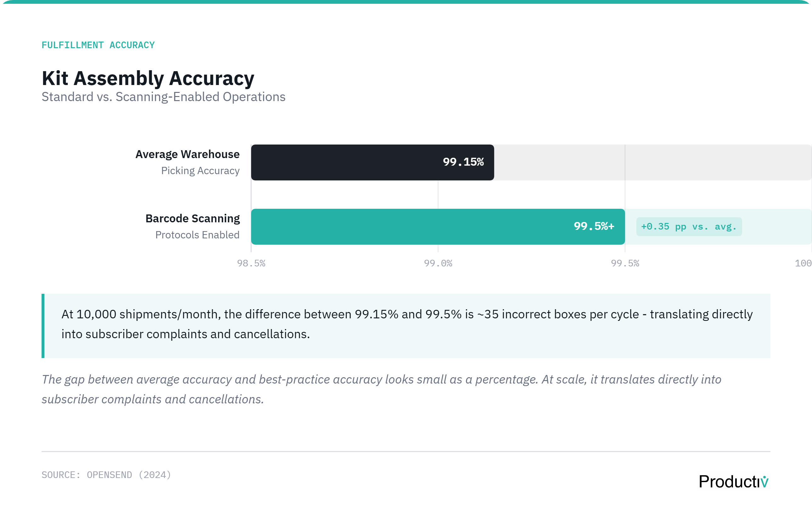Click the teal accent stripe on the callout box
The width and height of the screenshot is (812, 512).
coord(43,326)
